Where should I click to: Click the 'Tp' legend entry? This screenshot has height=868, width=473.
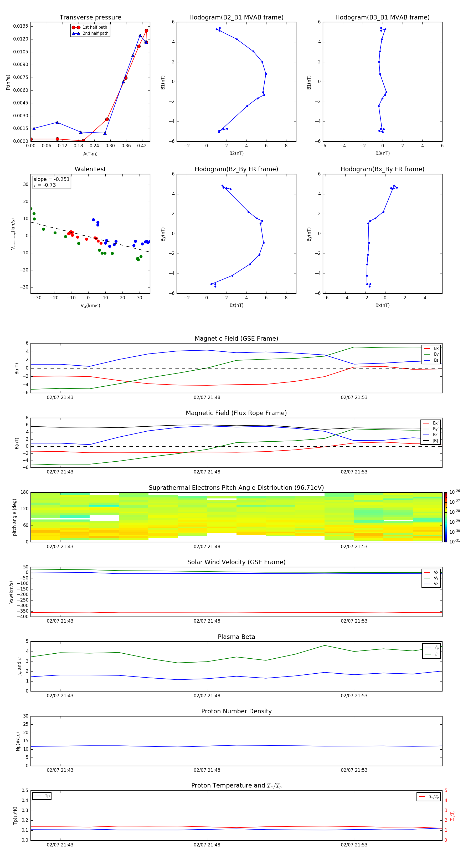click(42, 796)
